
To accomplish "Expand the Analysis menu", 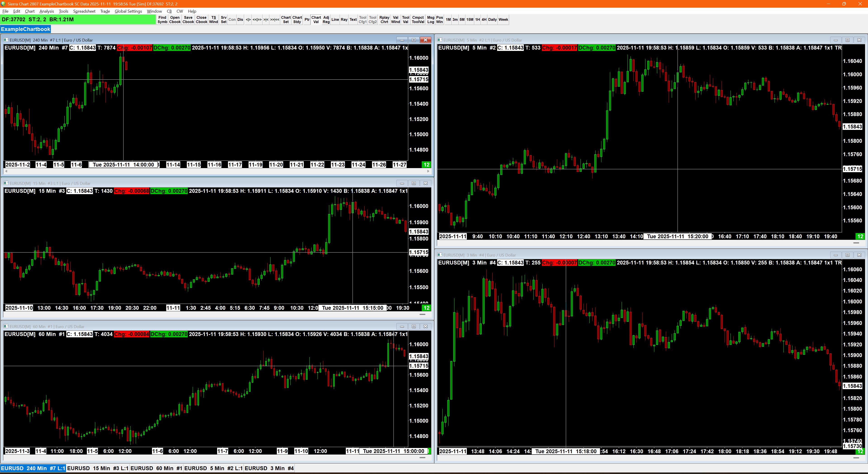I will pyautogui.click(x=47, y=11).
